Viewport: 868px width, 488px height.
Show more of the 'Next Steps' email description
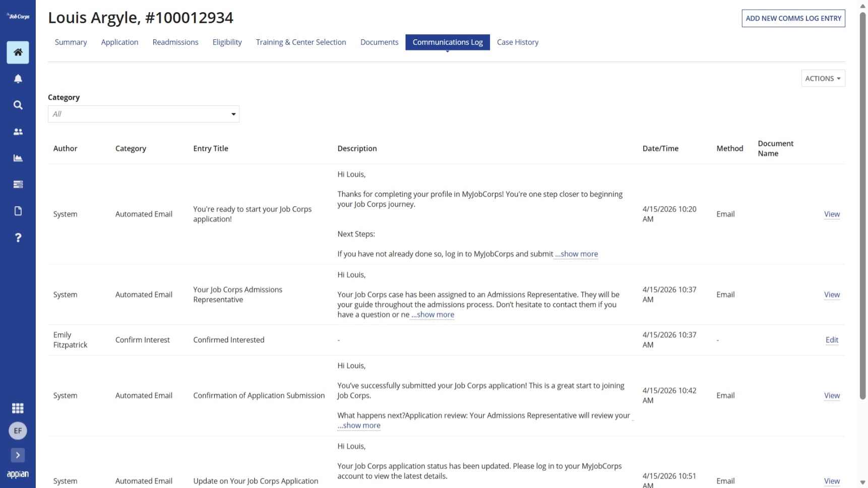576,254
